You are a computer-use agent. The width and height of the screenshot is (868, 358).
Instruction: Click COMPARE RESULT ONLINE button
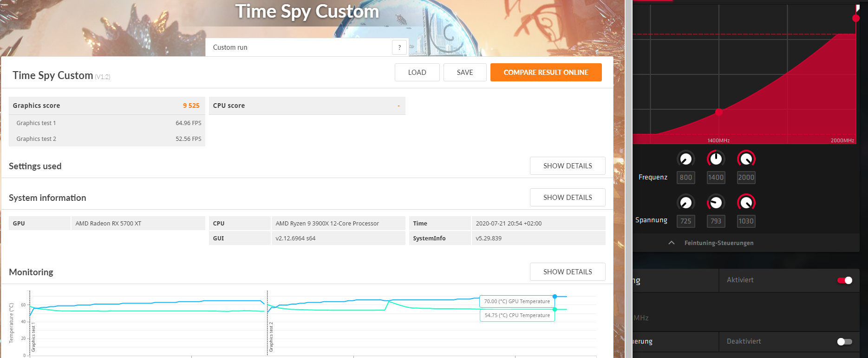tap(546, 73)
